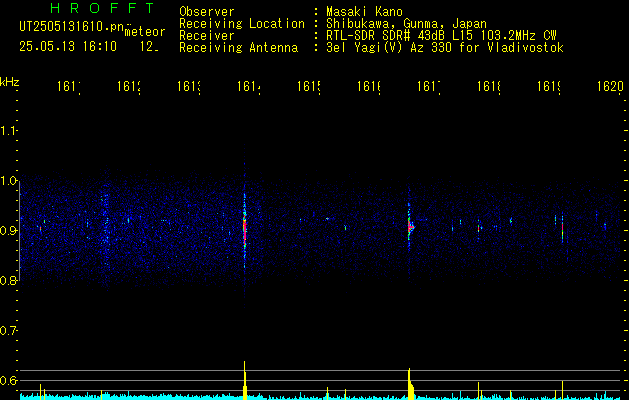The image size is (629, 400).
Task: Click the word meteor under the file name
Action: coord(145,32)
